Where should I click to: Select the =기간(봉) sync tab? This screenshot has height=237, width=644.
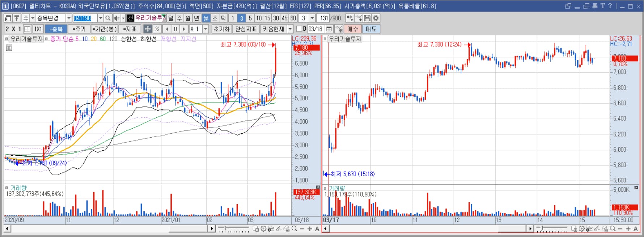(104, 29)
